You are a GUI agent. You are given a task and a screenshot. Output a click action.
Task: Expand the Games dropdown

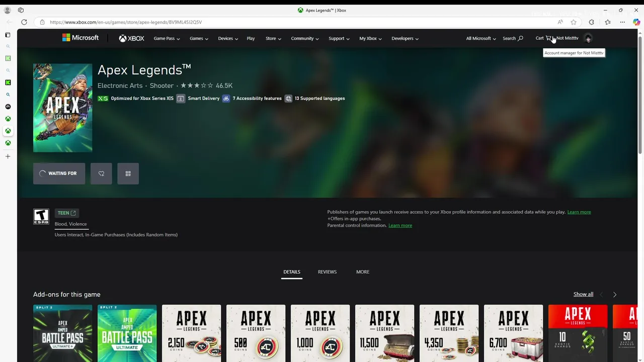(199, 38)
